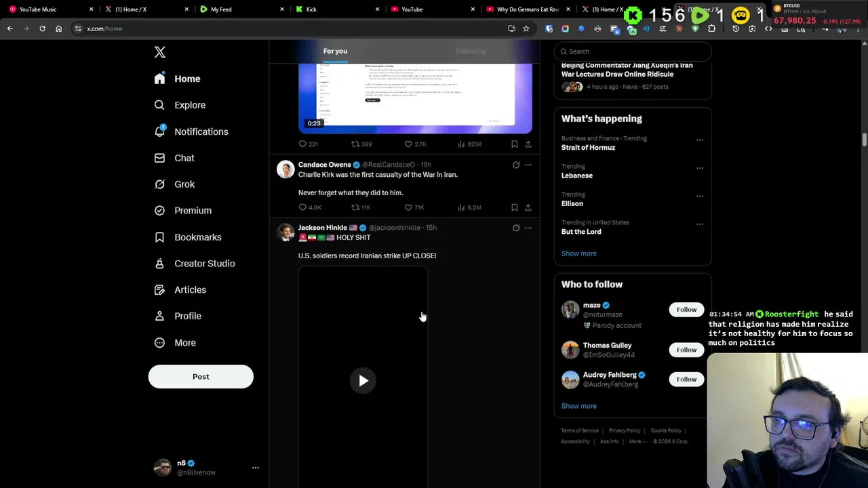
Task: Open account menu dots next to n8
Action: pyautogui.click(x=256, y=468)
